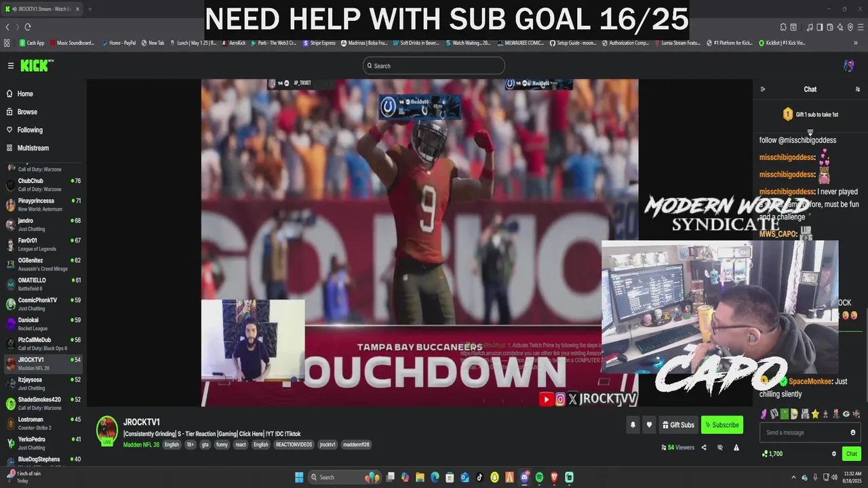Click the stream video player
The image size is (868, 488).
[419, 243]
